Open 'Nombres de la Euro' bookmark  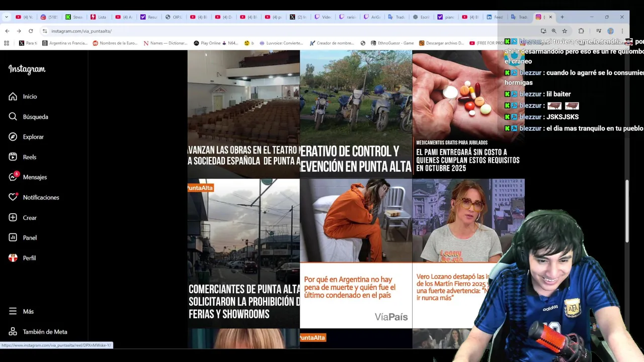(115, 43)
